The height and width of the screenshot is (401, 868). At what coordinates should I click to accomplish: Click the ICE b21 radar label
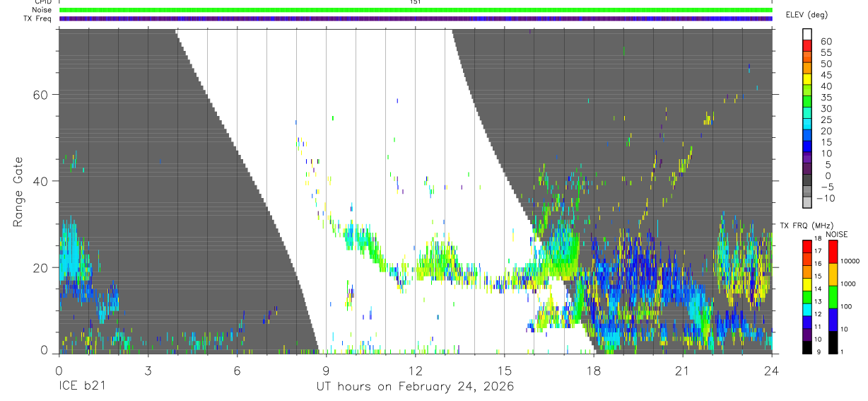(82, 387)
